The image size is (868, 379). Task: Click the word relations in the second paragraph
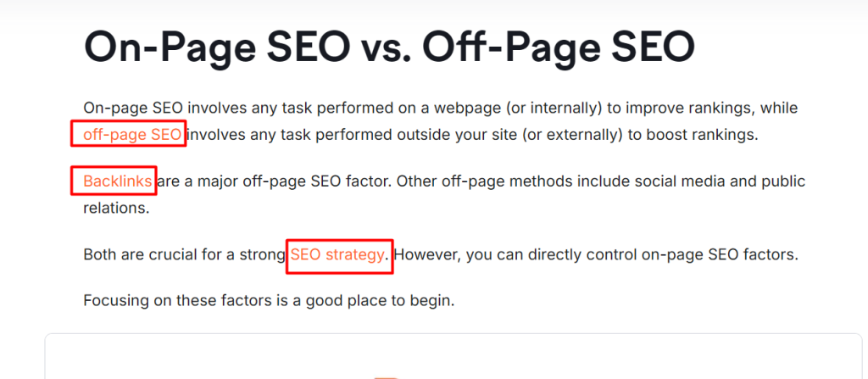pos(117,208)
